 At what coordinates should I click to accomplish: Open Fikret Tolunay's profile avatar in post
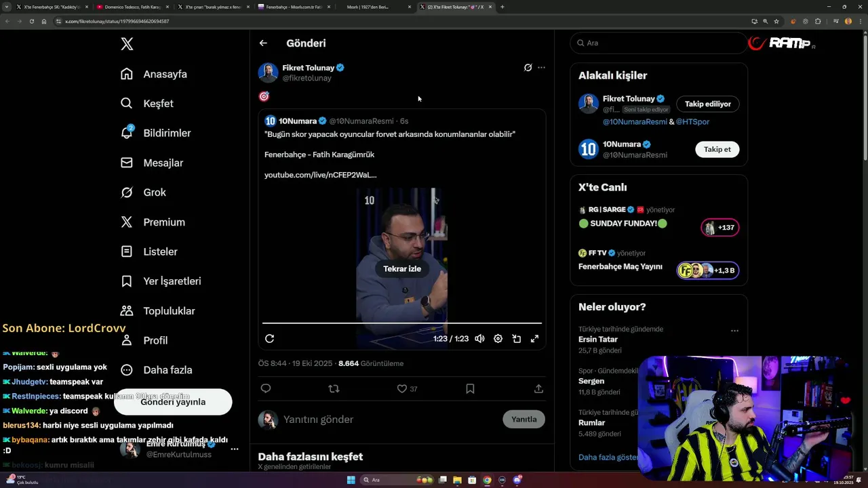coord(268,73)
